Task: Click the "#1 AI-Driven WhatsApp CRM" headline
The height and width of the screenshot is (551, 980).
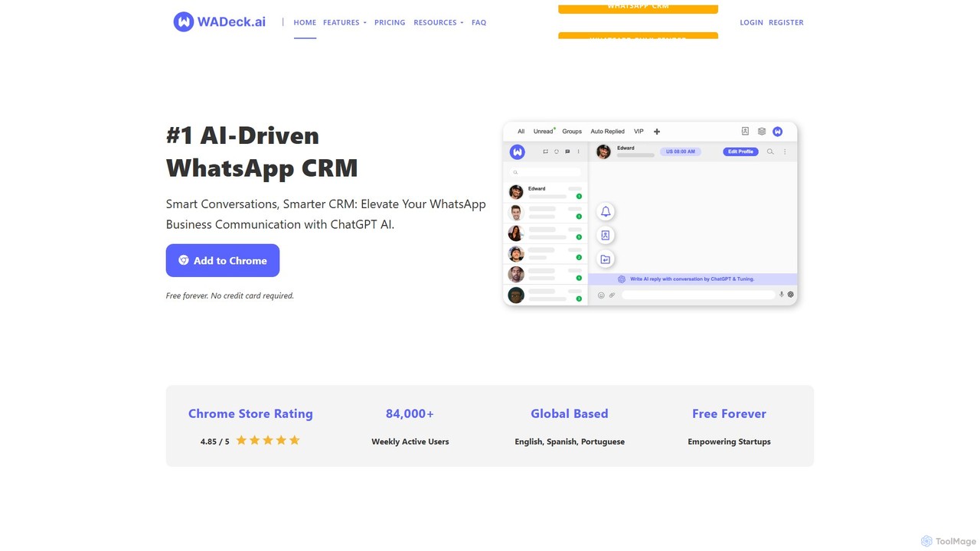Action: [x=262, y=152]
